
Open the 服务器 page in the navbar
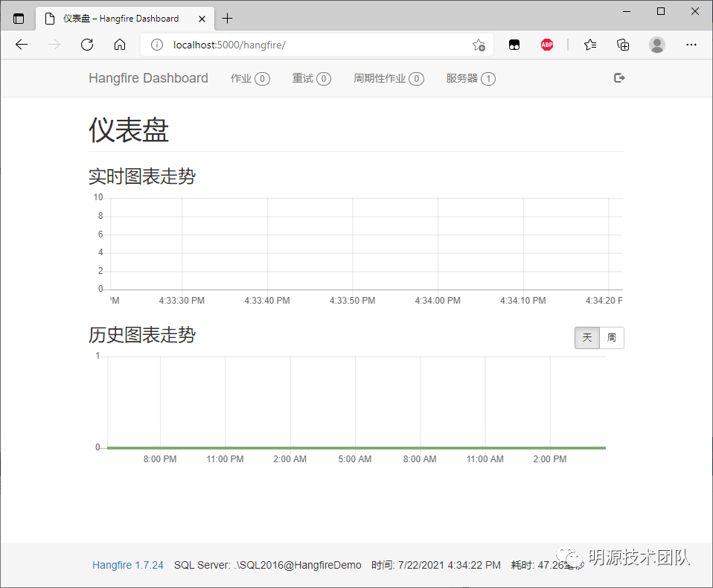(470, 78)
